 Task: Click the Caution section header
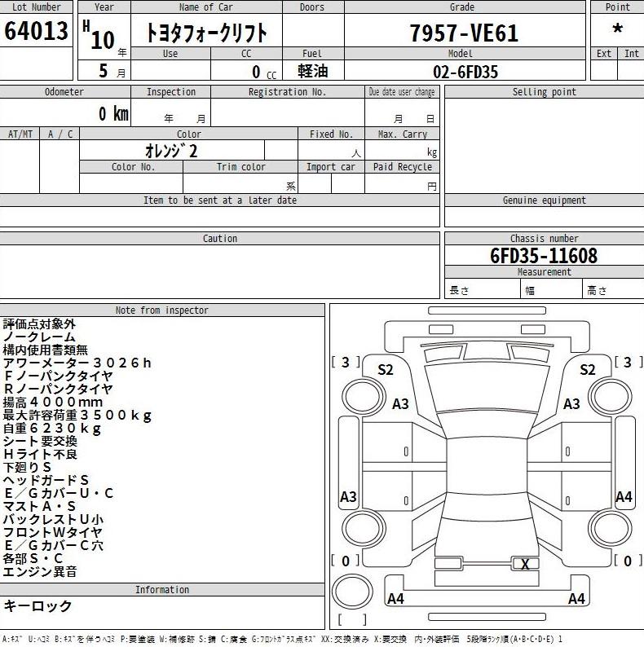click(219, 239)
